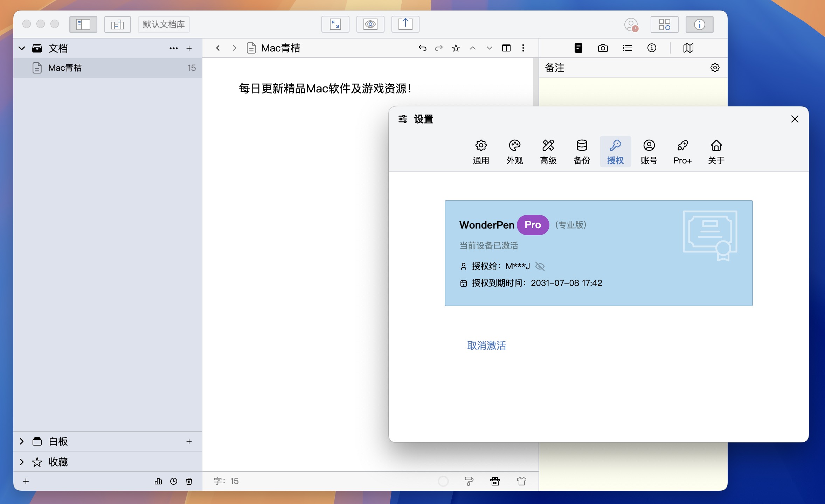
Task: Close the 设置 dialog
Action: pyautogui.click(x=795, y=119)
